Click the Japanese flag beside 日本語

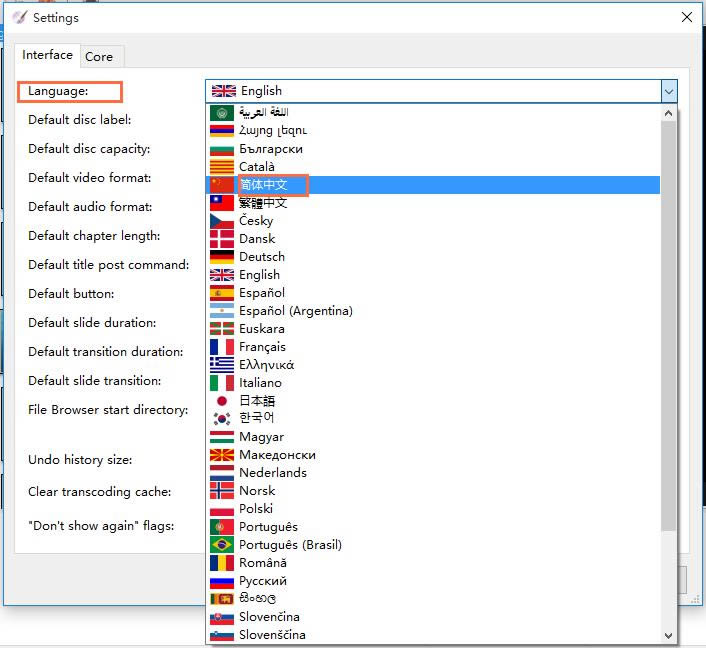222,401
